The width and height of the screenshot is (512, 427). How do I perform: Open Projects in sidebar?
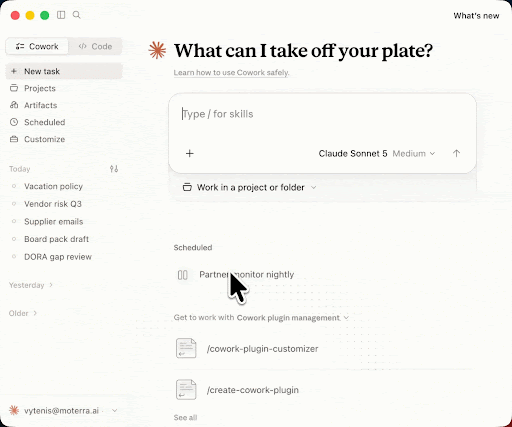pos(64,88)
